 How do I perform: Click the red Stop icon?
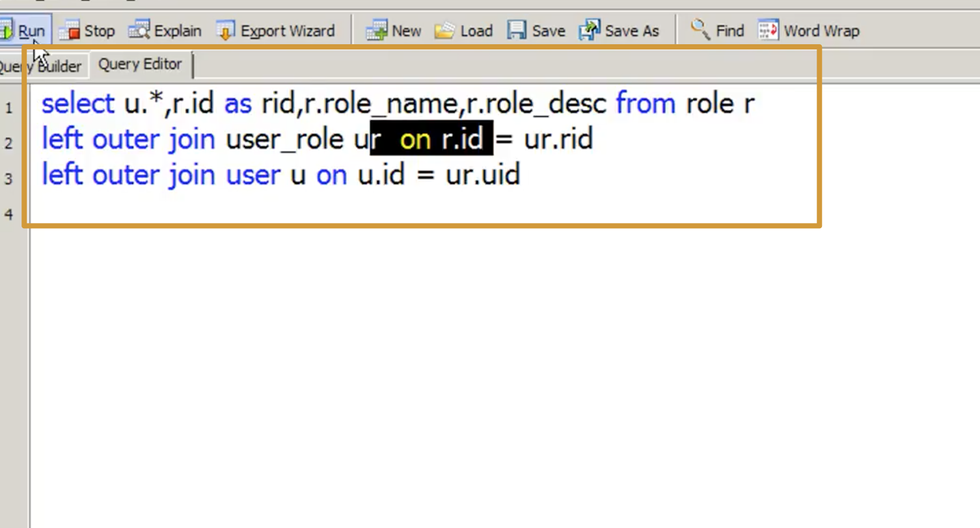69,31
